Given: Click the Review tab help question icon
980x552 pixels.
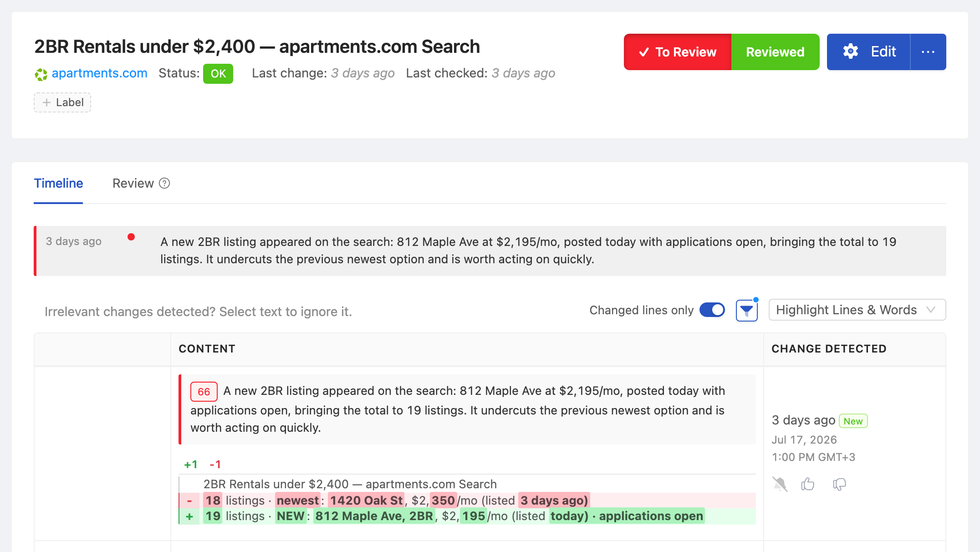Looking at the screenshot, I should coord(164,183).
